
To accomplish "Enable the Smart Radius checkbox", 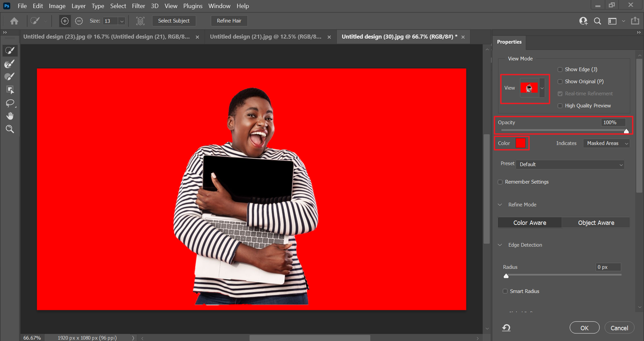I will (x=505, y=291).
